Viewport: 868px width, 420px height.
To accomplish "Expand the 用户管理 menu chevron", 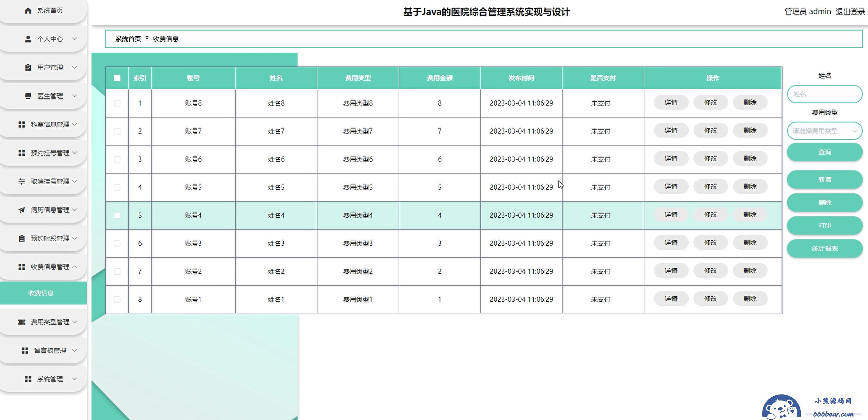I will pos(74,67).
